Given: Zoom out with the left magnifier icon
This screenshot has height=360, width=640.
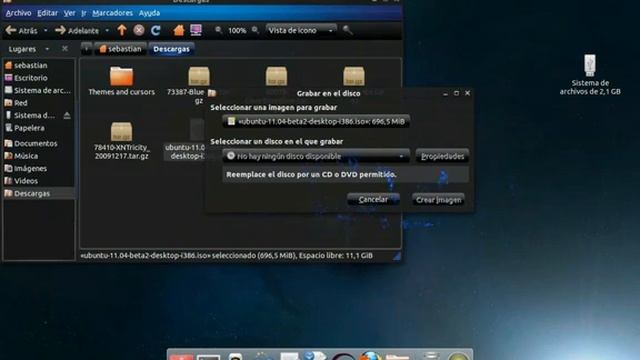Looking at the screenshot, I should (x=218, y=30).
